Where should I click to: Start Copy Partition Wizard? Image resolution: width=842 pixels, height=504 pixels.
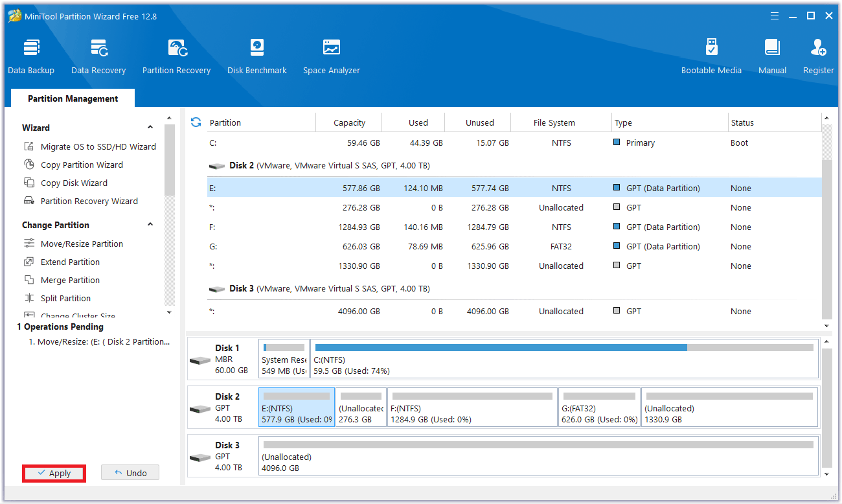73,165
